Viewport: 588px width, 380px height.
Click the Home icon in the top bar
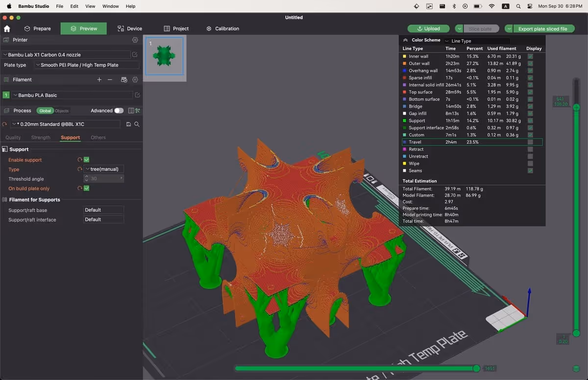7,29
